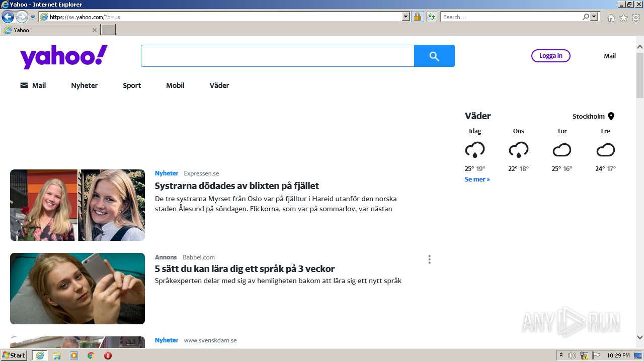Click www.svenskdam.se source label
Image resolution: width=644 pixels, height=362 pixels.
click(x=210, y=340)
